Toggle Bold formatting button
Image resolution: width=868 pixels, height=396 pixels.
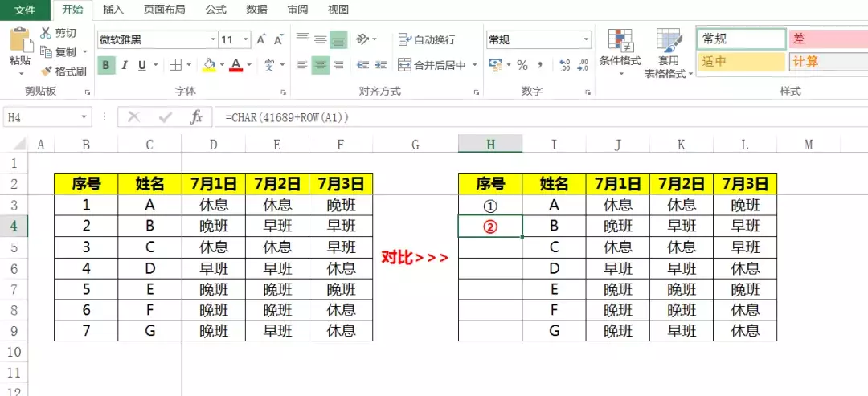point(106,65)
